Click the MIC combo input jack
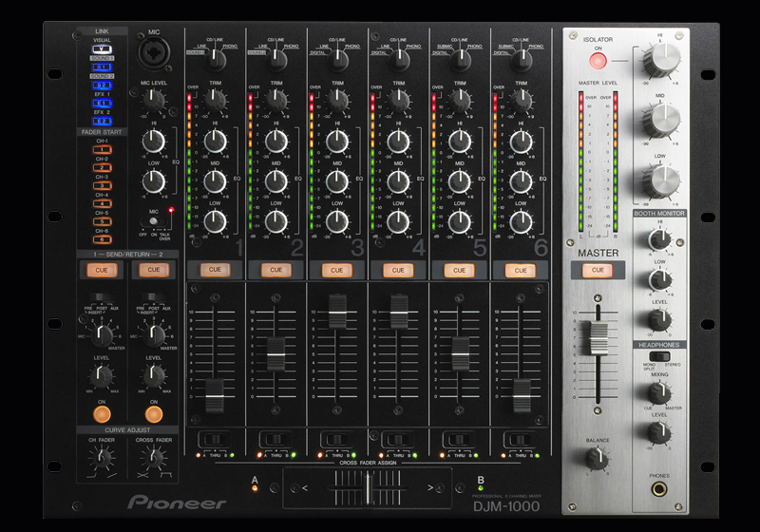Viewport: 760px width, 532px height. pyautogui.click(x=154, y=53)
